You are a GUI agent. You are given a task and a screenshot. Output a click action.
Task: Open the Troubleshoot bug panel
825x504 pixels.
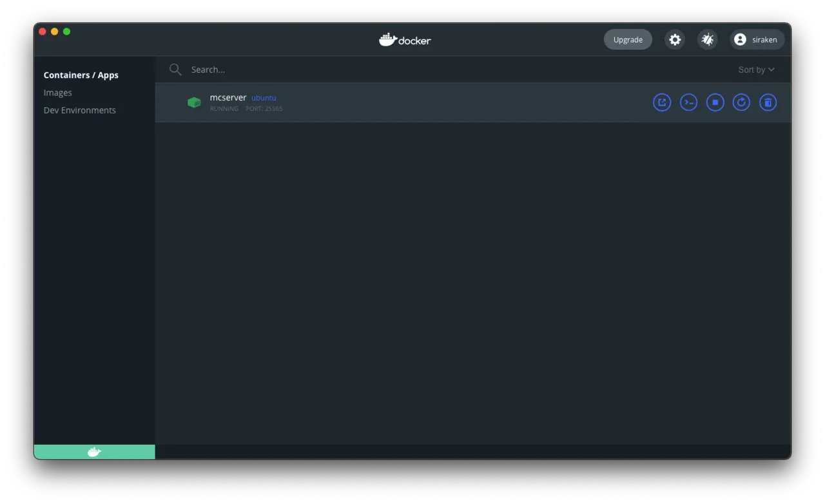click(x=707, y=39)
